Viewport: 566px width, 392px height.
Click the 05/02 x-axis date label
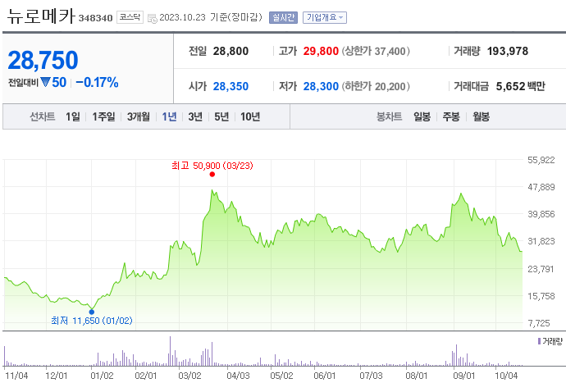281,376
